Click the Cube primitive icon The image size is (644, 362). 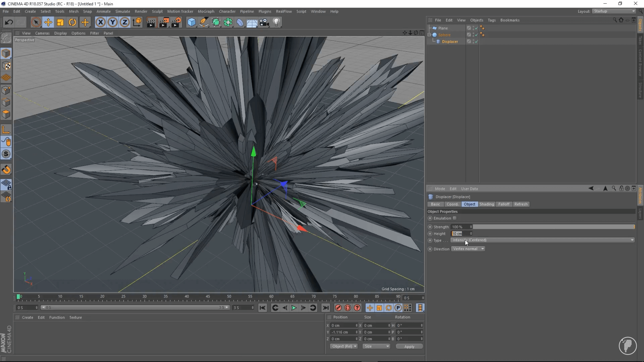pos(191,22)
